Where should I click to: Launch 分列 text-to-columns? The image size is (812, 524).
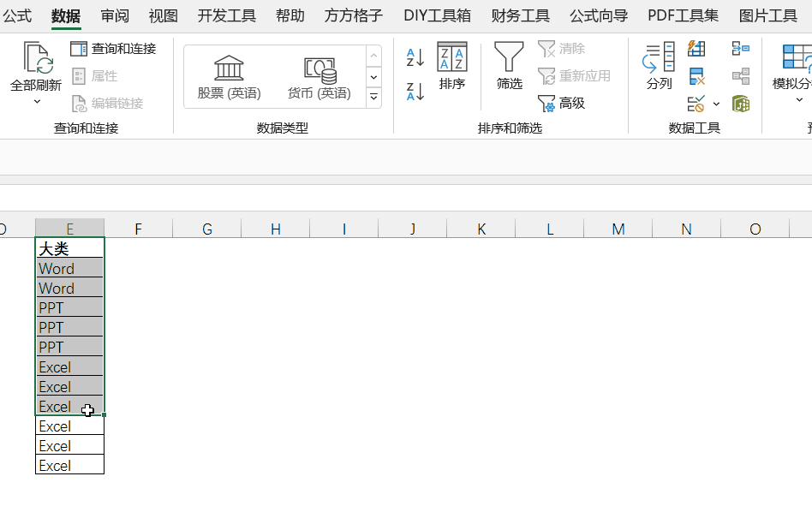659,66
